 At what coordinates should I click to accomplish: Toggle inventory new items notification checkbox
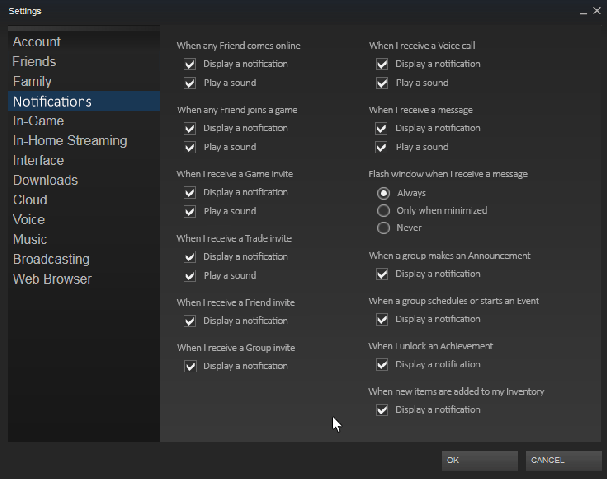[382, 410]
